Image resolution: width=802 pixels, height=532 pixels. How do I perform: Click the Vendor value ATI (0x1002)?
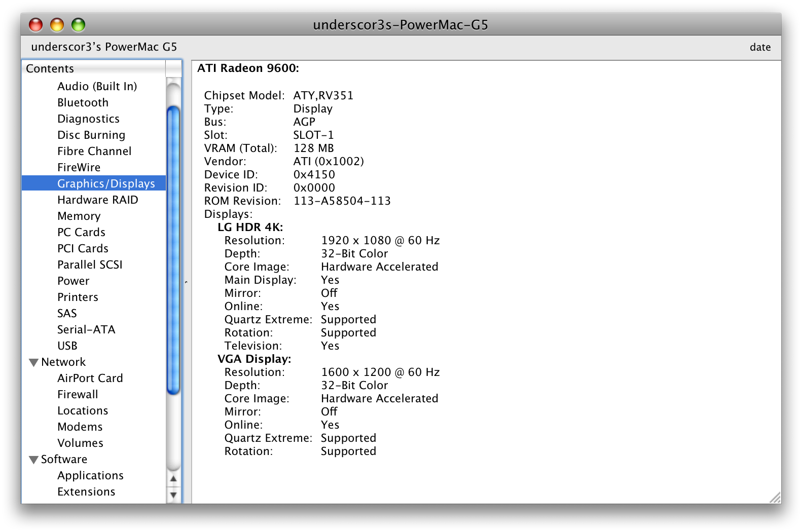[329, 161]
